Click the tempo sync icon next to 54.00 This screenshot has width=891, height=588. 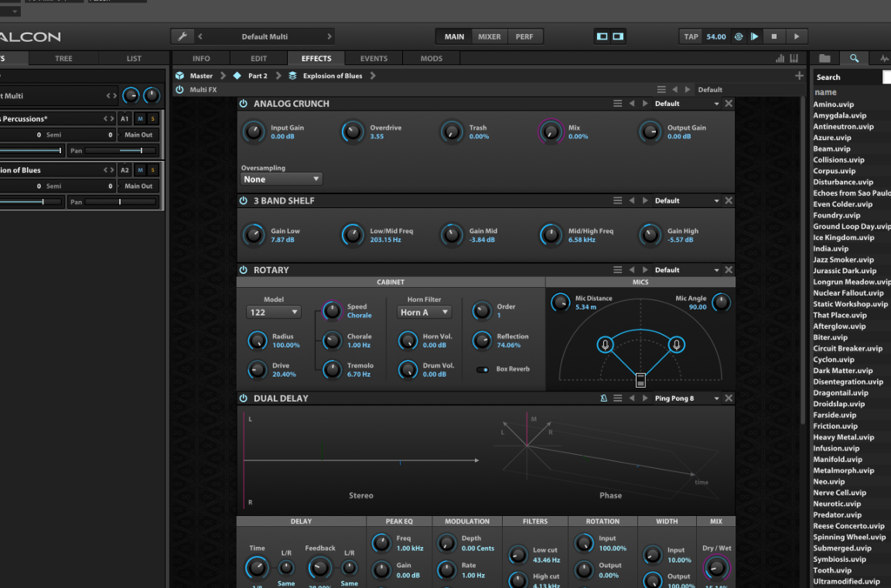[x=738, y=37]
